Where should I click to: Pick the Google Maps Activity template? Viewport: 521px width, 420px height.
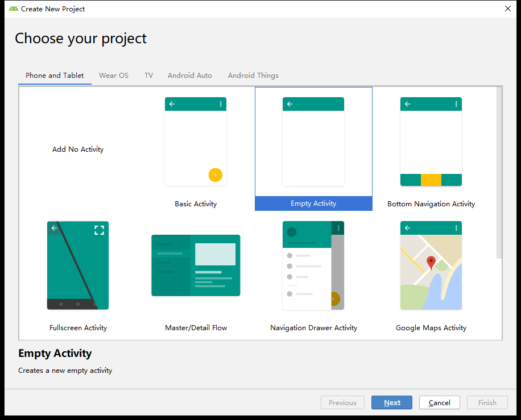point(431,265)
